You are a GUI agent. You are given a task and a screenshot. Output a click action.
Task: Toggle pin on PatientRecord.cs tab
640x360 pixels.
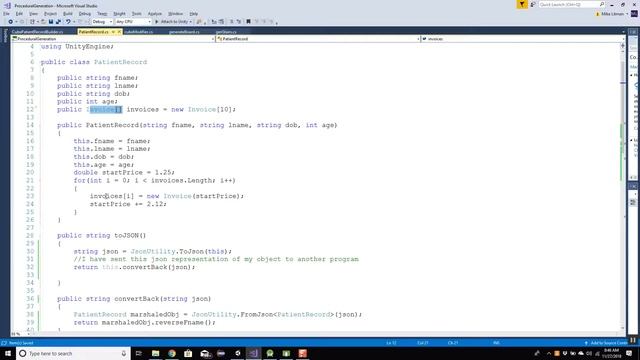click(113, 32)
